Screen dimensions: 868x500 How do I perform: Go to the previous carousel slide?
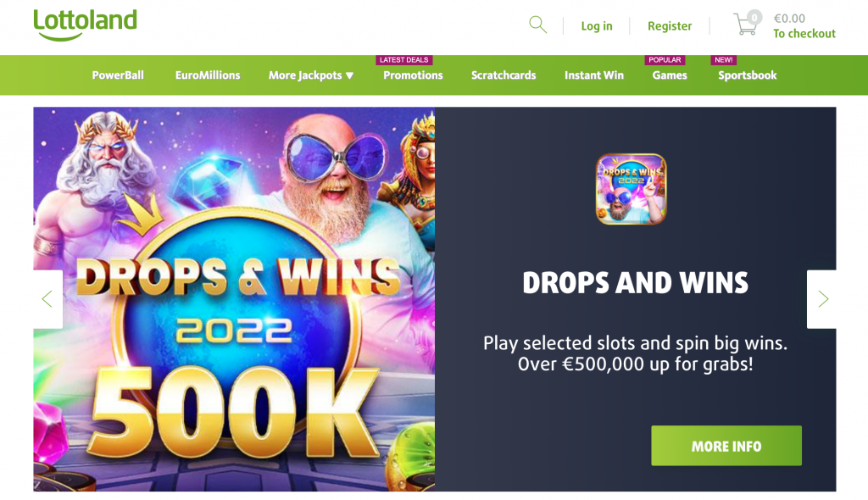(47, 299)
